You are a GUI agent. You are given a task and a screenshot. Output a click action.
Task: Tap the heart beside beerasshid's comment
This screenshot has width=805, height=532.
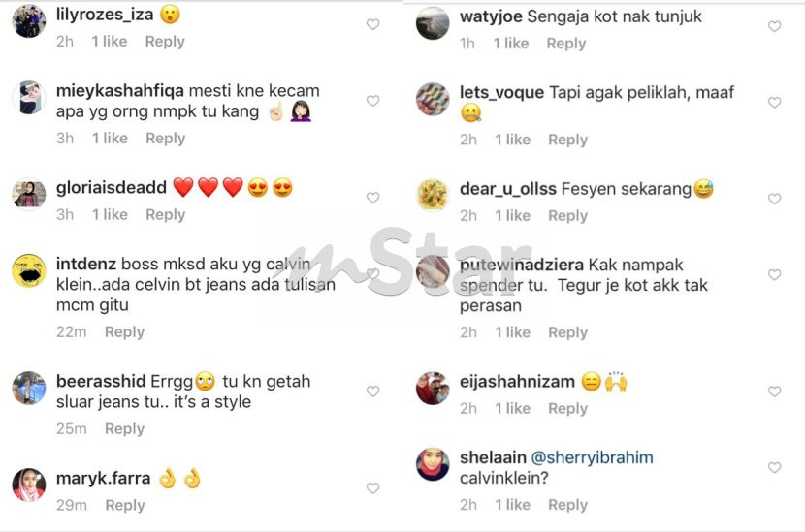[x=372, y=391]
